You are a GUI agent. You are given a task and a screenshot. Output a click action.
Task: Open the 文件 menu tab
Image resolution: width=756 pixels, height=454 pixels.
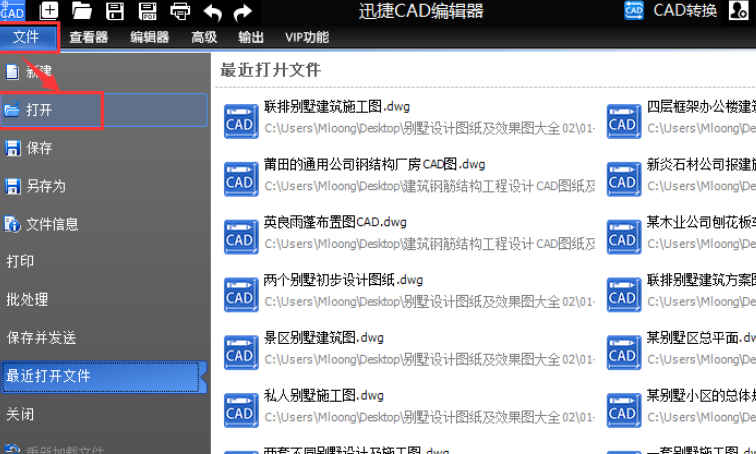pos(27,37)
